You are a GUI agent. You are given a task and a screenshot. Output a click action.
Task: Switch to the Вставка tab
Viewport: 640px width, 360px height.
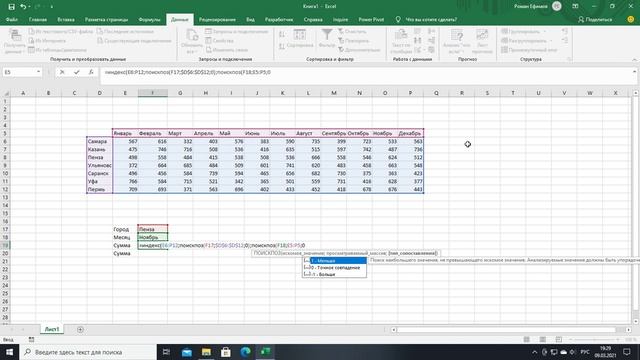click(x=66, y=20)
